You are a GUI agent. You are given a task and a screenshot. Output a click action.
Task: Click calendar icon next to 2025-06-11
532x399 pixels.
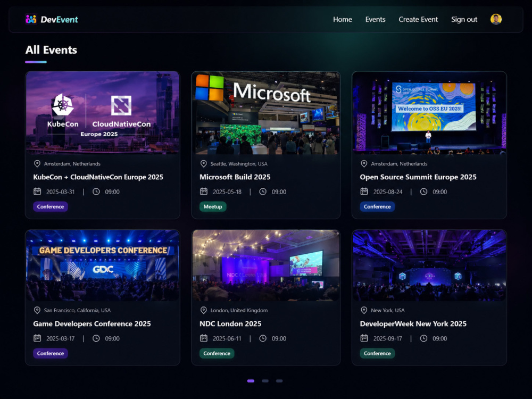204,338
